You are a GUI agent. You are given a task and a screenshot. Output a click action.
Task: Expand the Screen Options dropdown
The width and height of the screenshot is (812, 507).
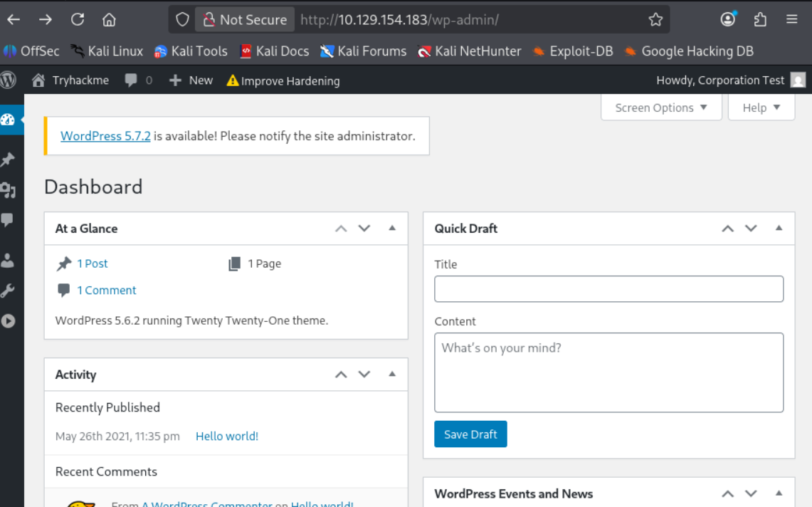tap(661, 108)
